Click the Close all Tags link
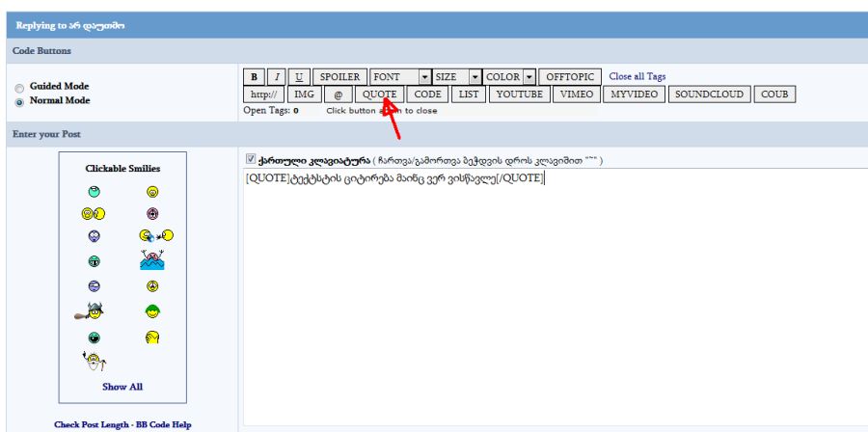 (637, 76)
